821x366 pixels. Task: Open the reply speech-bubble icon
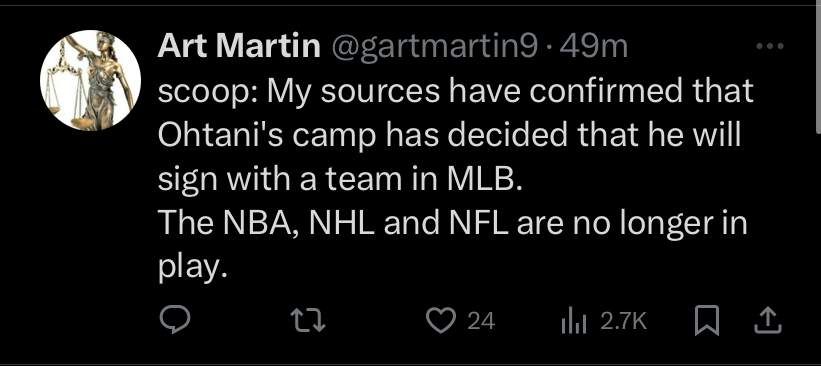tap(174, 320)
